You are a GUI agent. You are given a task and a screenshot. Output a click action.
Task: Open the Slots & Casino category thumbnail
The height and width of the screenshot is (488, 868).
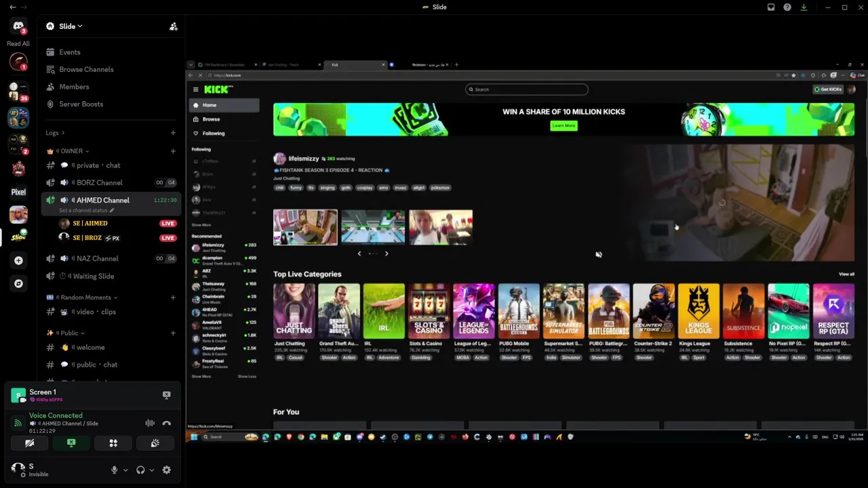[x=429, y=310]
